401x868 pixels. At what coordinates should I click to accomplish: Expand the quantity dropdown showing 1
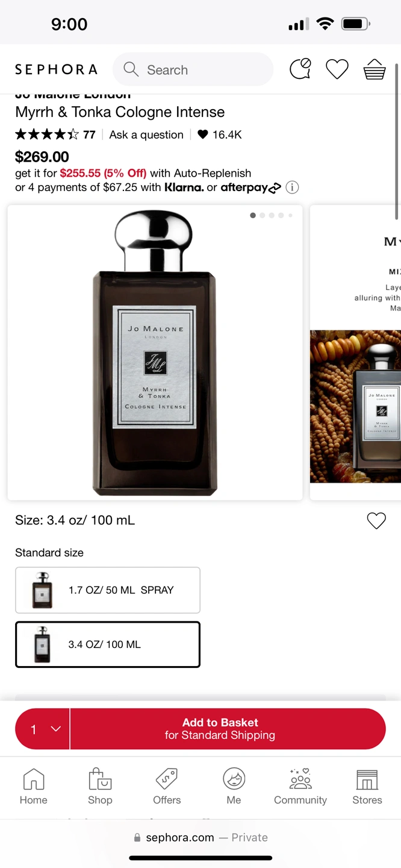43,729
